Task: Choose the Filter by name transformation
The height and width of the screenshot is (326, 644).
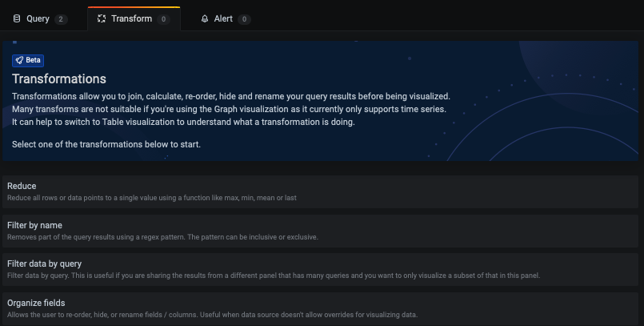Action: 320,231
